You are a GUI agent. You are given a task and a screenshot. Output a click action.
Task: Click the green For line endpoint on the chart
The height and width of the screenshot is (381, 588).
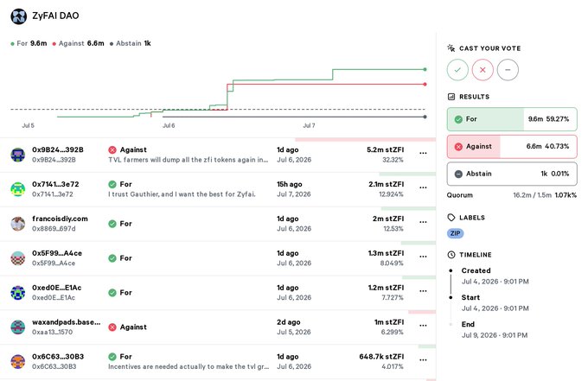point(425,69)
